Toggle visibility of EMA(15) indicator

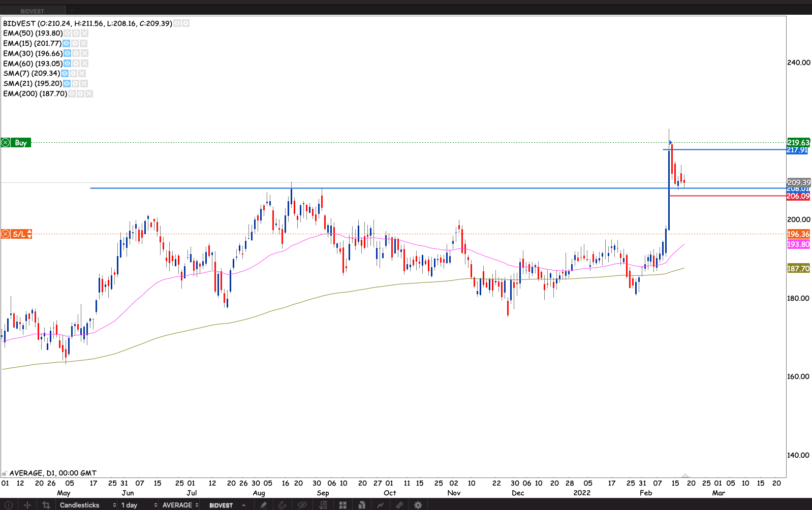coord(66,43)
